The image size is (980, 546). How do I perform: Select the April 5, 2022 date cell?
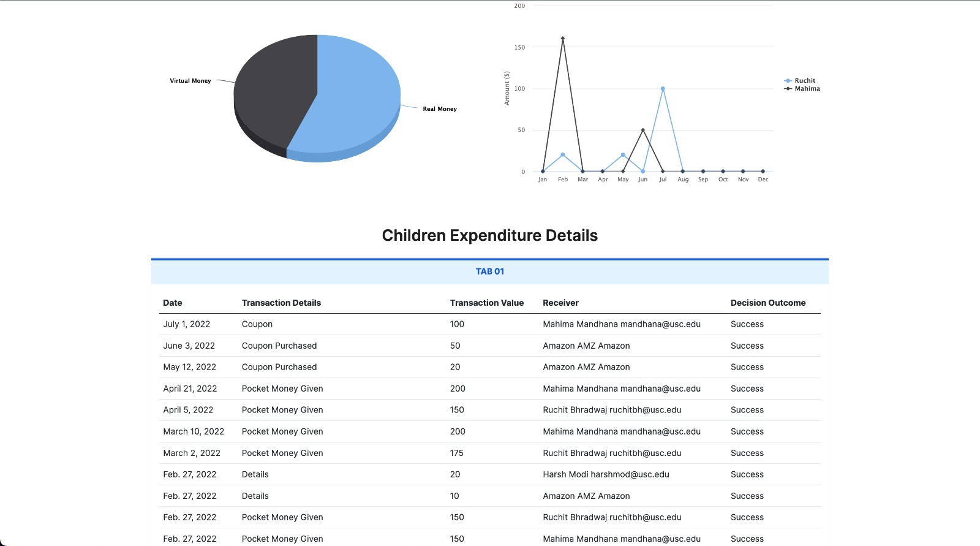(188, 410)
